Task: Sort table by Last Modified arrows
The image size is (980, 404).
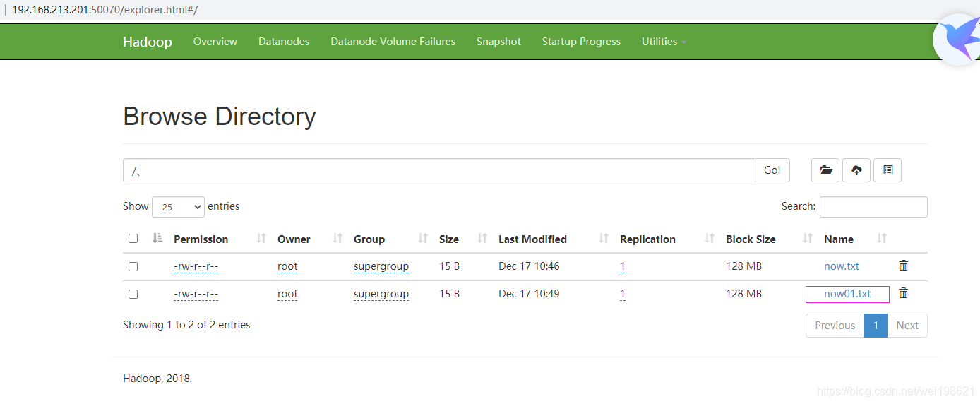Action: pyautogui.click(x=604, y=239)
